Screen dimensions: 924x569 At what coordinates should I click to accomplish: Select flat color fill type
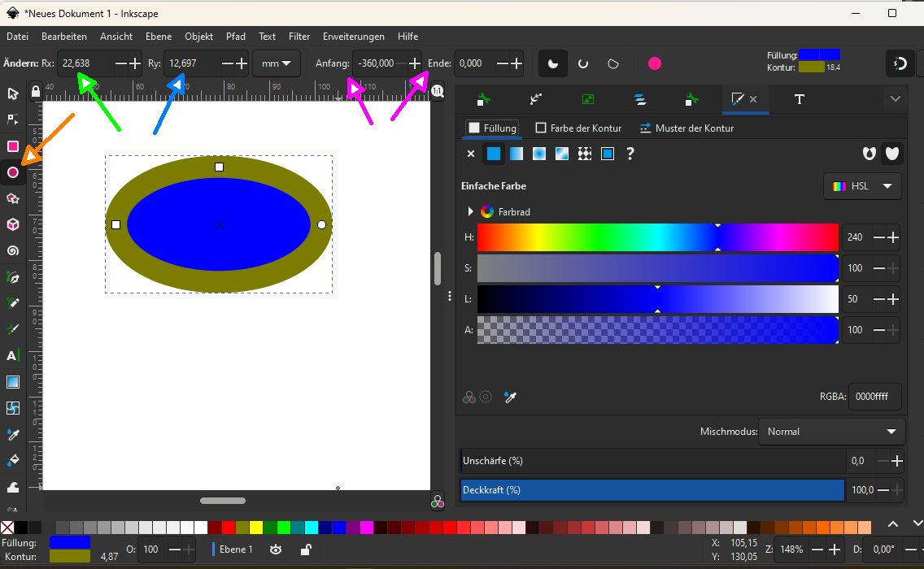click(493, 154)
